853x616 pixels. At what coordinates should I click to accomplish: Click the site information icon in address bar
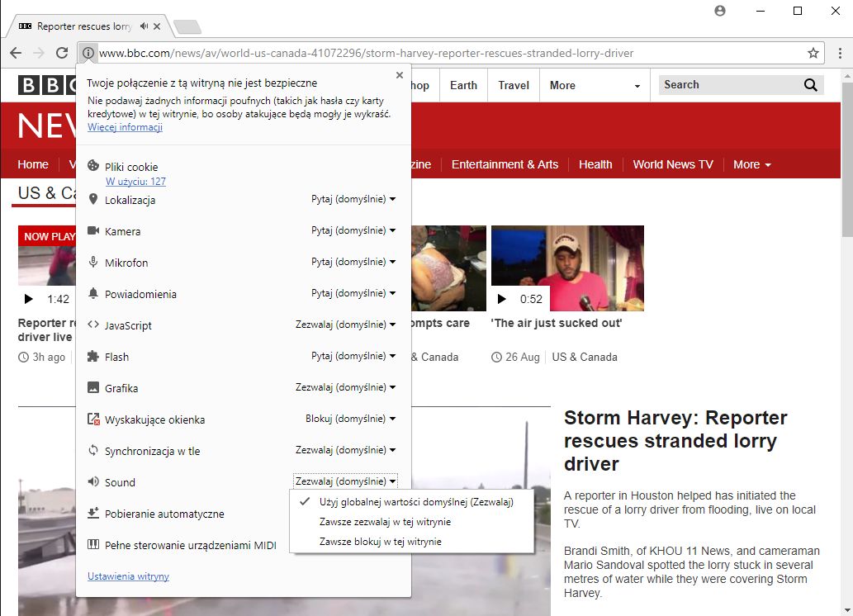pyautogui.click(x=88, y=53)
